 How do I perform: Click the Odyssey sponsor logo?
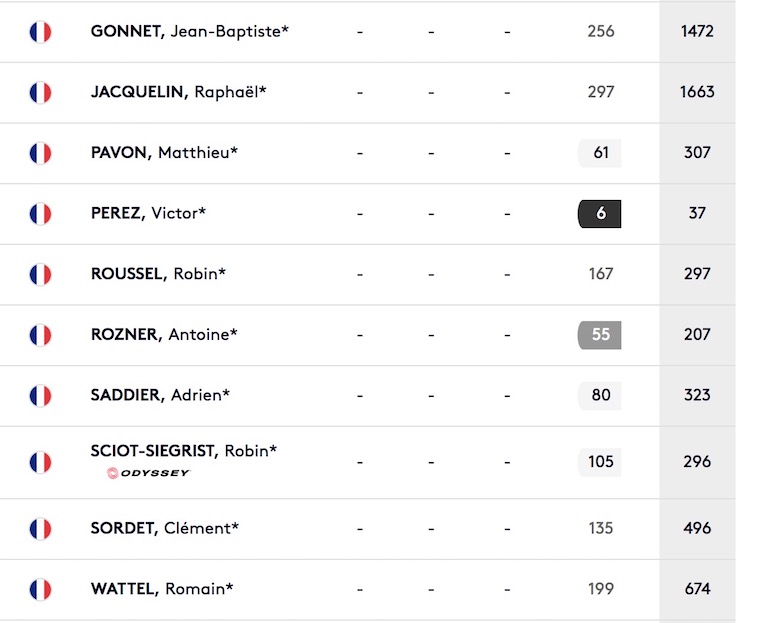pos(148,473)
